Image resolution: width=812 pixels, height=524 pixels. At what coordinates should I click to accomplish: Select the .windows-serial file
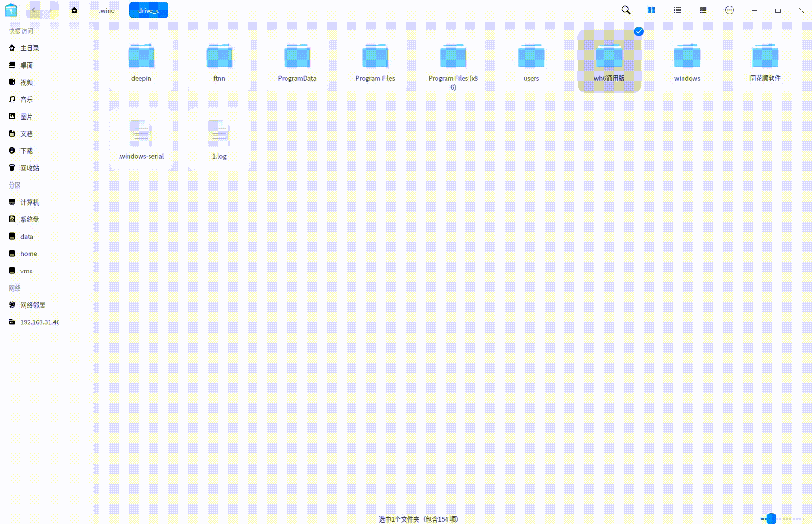[141, 140]
